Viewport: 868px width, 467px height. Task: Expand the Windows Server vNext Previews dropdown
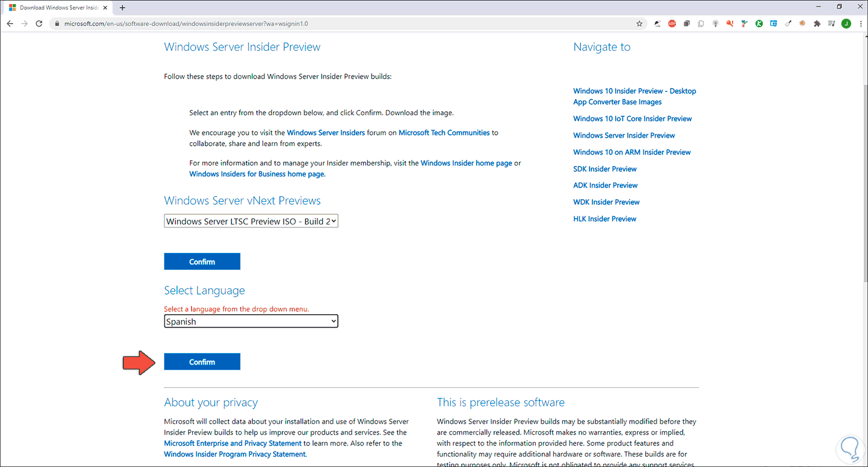coord(251,221)
